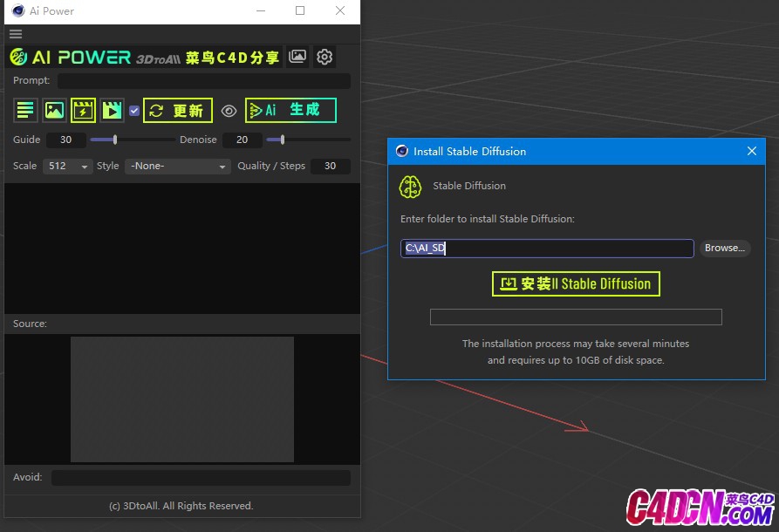Viewport: 779px width, 532px height.
Task: Adjust the Denoise slider
Action: 309,140
